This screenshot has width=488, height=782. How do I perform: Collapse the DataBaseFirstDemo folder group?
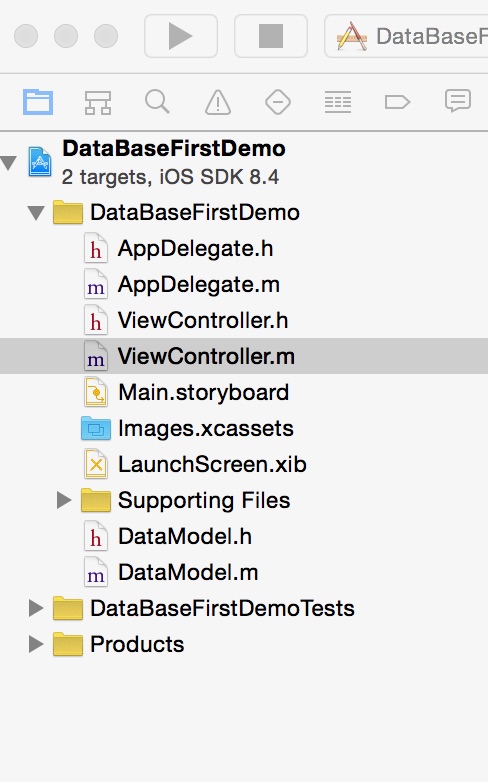point(36,213)
